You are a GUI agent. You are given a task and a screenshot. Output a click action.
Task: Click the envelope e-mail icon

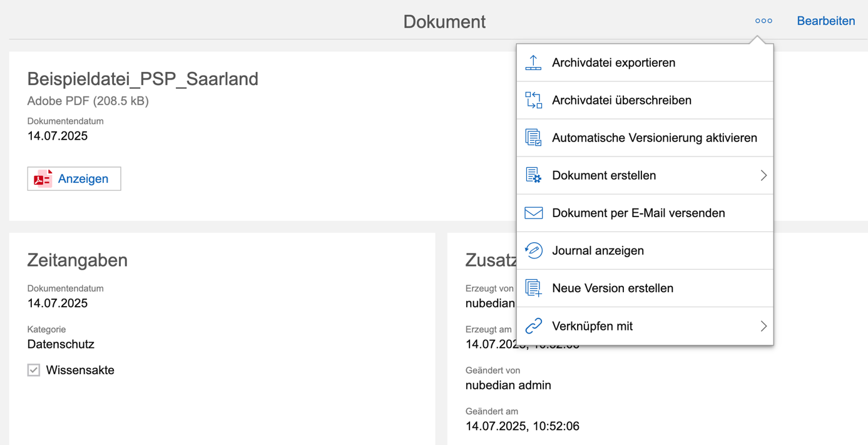pos(533,213)
